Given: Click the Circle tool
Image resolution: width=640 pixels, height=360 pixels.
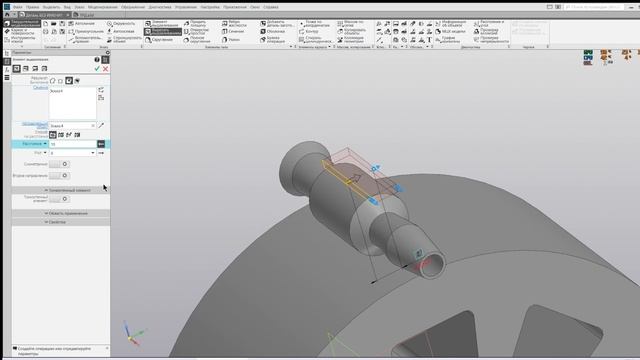Looking at the screenshot, I should pyautogui.click(x=121, y=24).
